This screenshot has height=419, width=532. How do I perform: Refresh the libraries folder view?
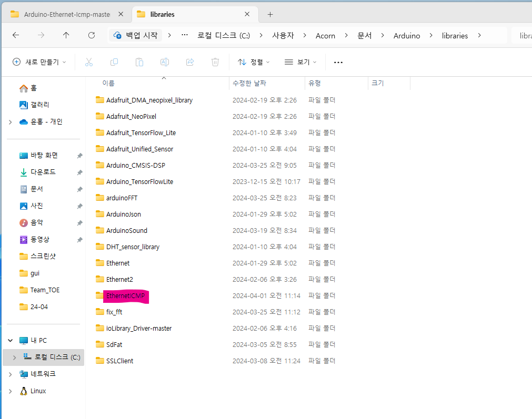(x=91, y=35)
